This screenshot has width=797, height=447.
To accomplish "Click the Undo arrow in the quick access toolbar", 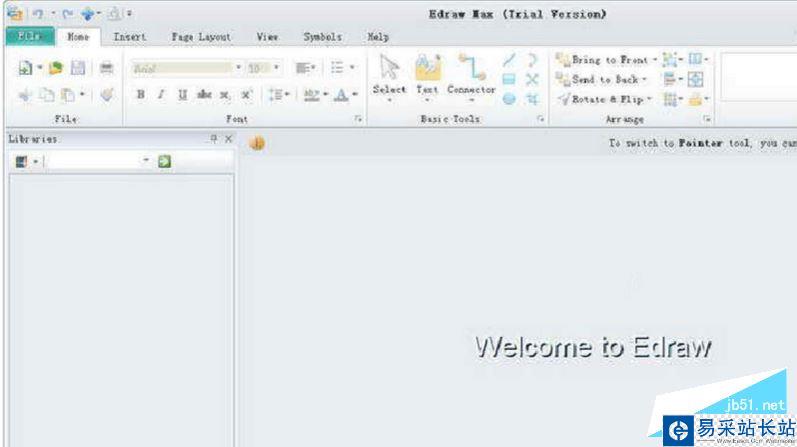I will [38, 14].
